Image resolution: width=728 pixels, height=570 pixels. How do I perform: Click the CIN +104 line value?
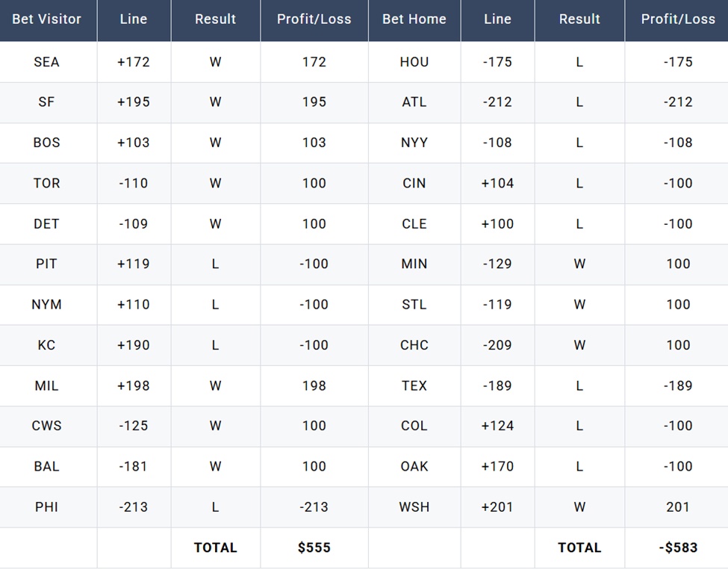tap(497, 183)
